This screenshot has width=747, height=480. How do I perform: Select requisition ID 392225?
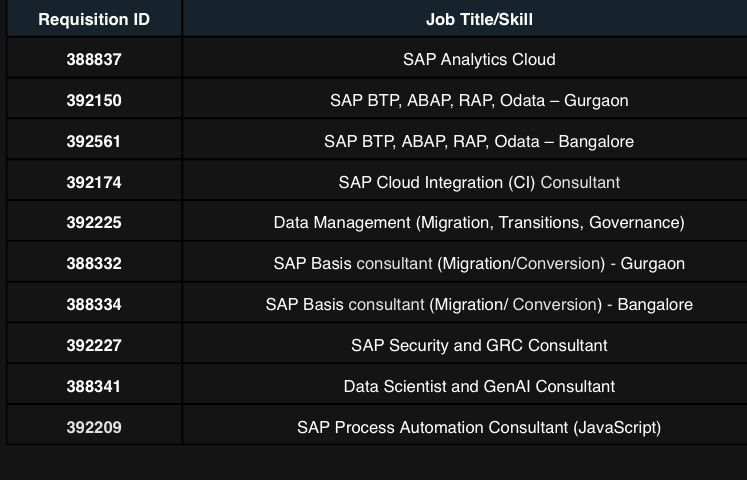point(94,222)
